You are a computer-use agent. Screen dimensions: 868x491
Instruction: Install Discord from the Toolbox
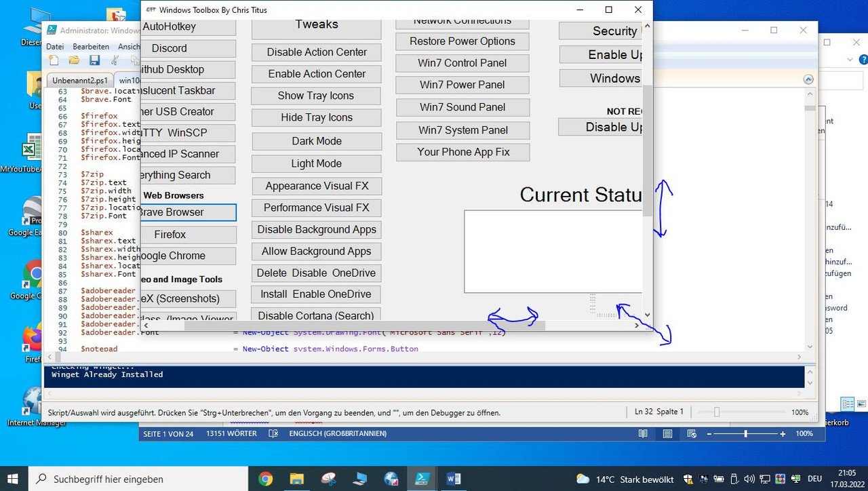point(189,48)
